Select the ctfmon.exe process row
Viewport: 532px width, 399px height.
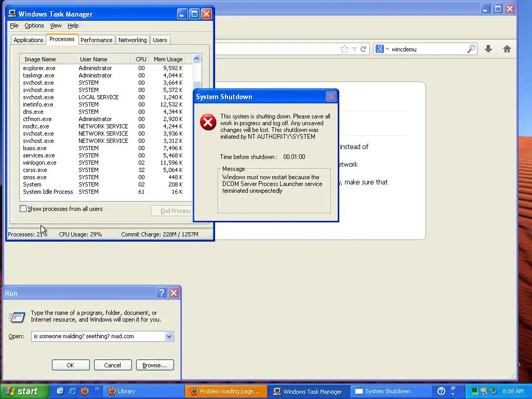coord(106,119)
